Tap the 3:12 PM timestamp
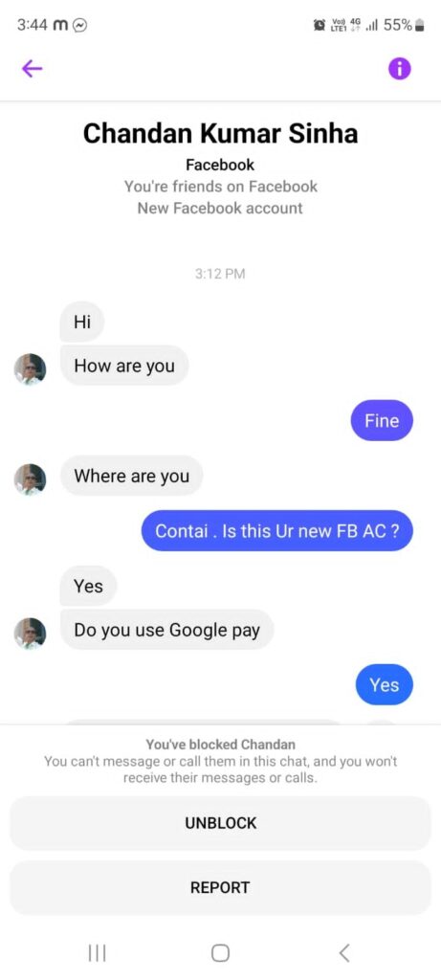441x980 pixels. (220, 274)
